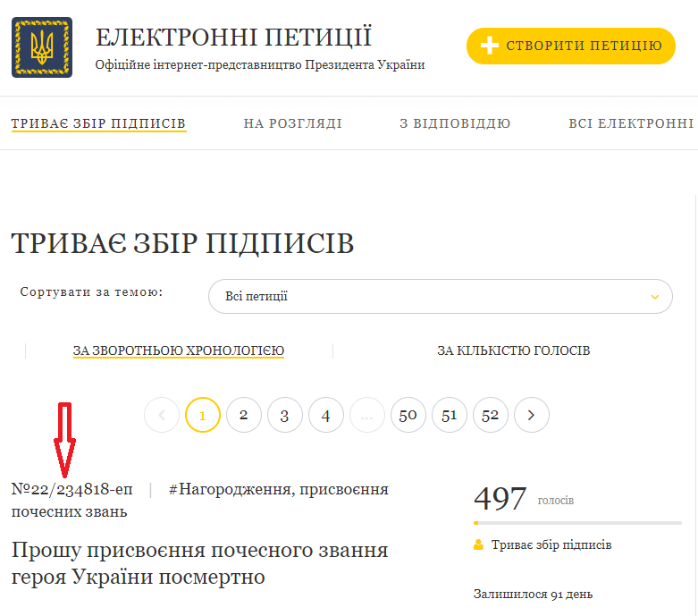The height and width of the screenshot is (616, 698).
Task: Click the person icon beside 'Триває збір підписів' status
Action: pos(478,544)
